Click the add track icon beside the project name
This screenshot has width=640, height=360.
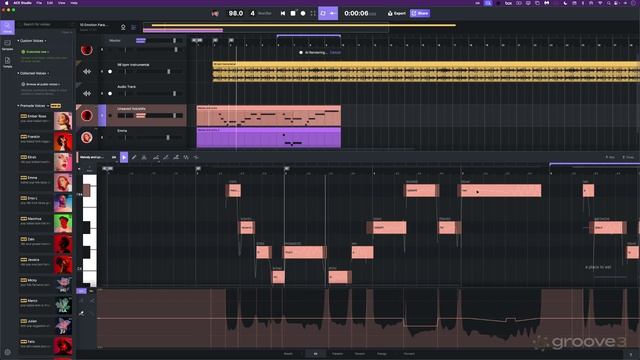tap(123, 27)
